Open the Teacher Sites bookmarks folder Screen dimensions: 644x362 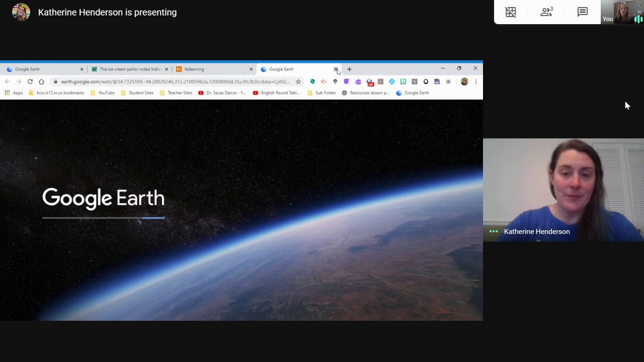coord(176,93)
